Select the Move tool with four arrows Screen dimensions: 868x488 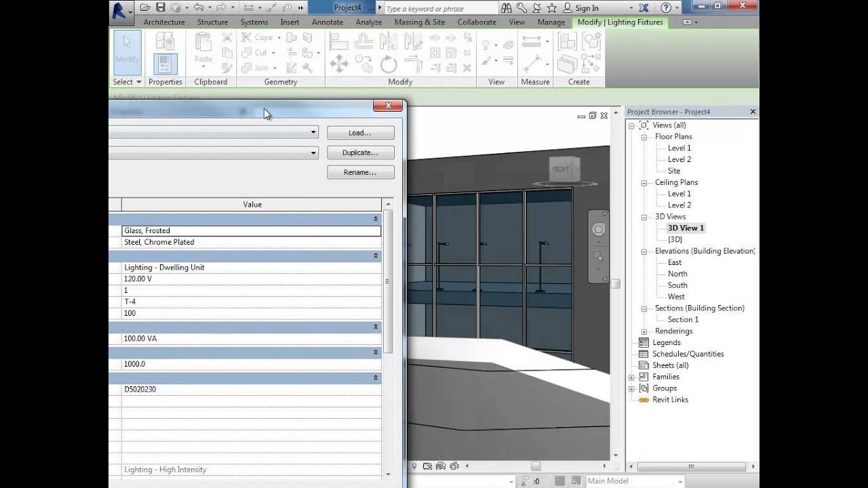point(339,65)
